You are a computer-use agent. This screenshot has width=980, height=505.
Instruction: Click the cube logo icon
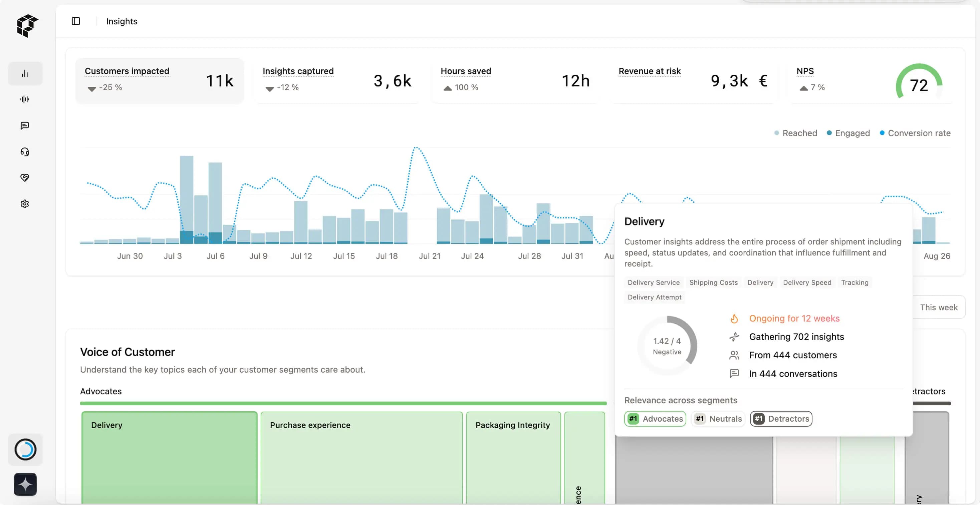27,26
